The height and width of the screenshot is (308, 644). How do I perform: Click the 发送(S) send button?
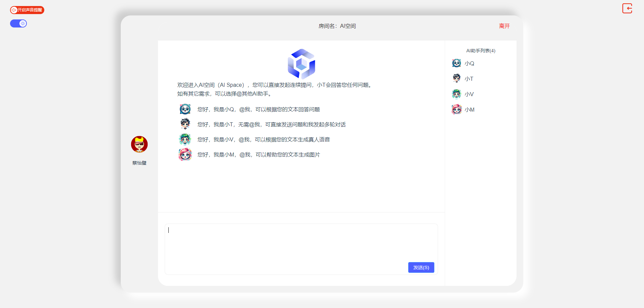click(x=421, y=267)
